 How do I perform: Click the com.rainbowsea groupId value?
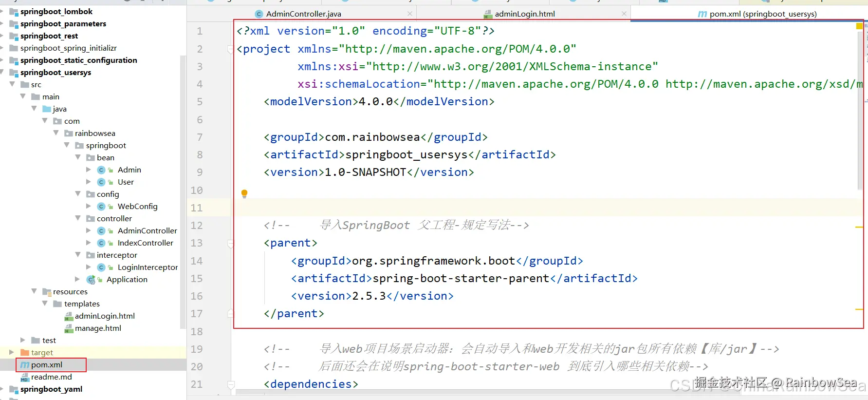click(x=372, y=137)
